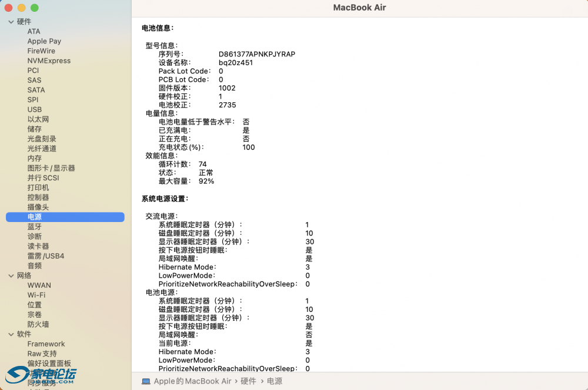The image size is (588, 390).
Task: Select 位置 locations entry
Action: pyautogui.click(x=35, y=305)
